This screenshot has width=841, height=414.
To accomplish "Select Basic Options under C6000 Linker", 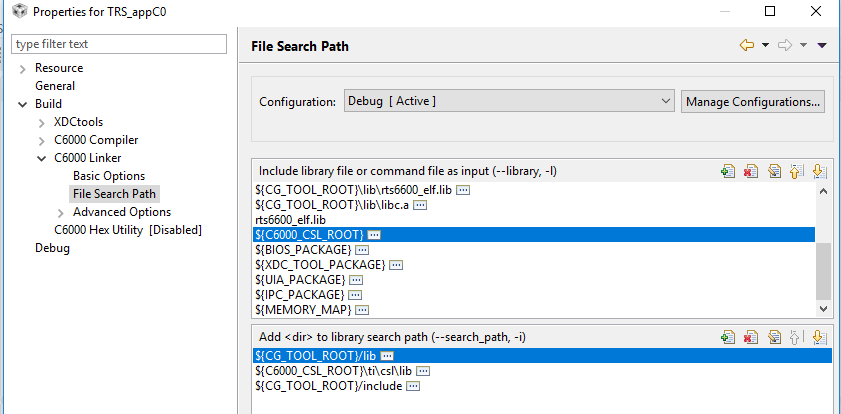I will pyautogui.click(x=109, y=176).
